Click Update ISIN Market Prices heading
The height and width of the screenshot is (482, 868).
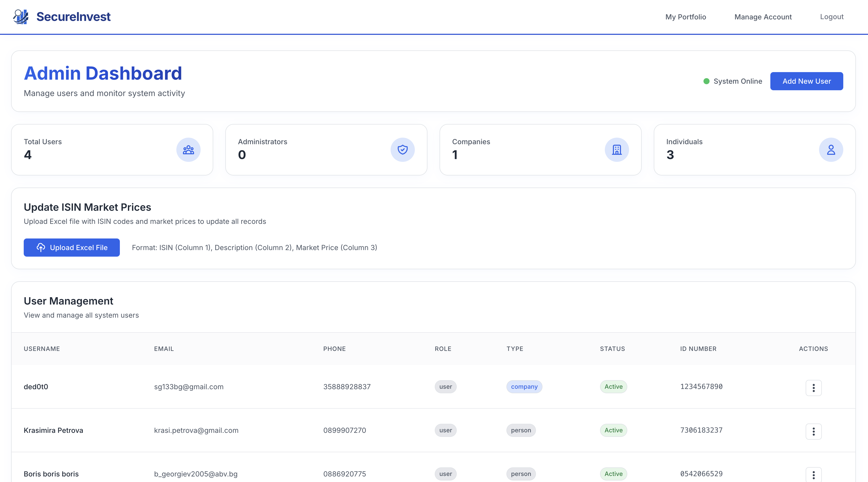click(87, 207)
